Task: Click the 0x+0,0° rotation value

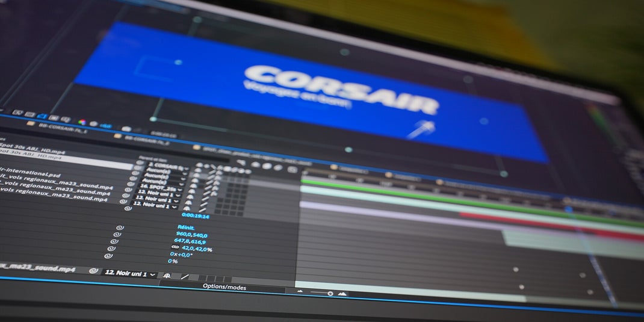Action: pyautogui.click(x=181, y=255)
